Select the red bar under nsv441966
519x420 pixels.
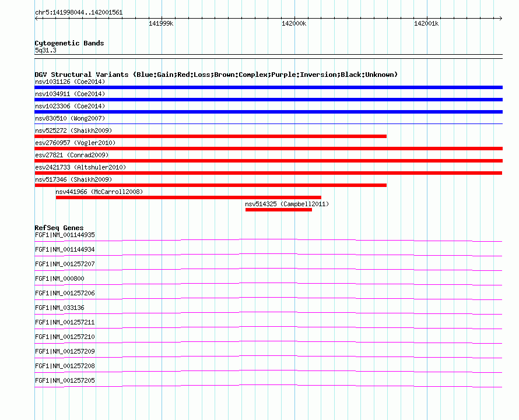tap(188, 197)
